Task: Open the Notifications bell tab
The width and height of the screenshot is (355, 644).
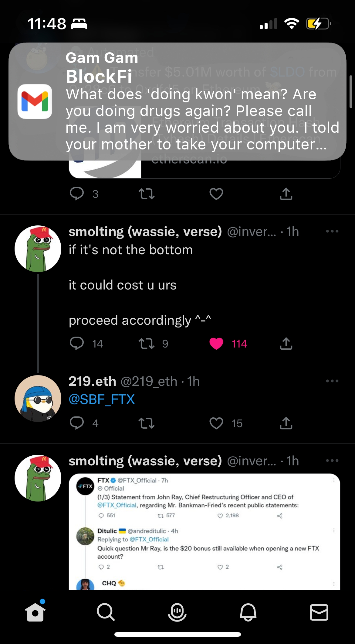Action: point(248,612)
